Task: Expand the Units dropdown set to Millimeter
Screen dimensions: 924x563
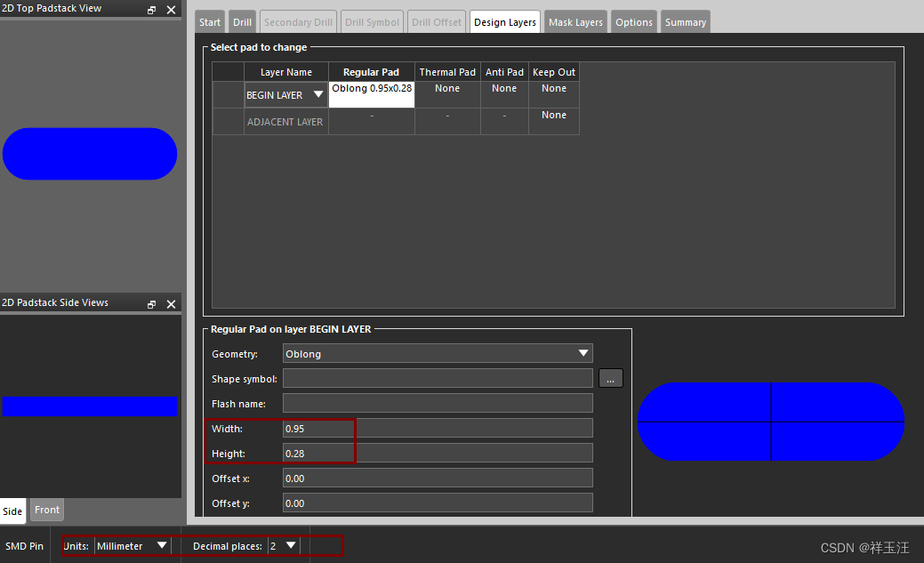Action: (x=133, y=545)
